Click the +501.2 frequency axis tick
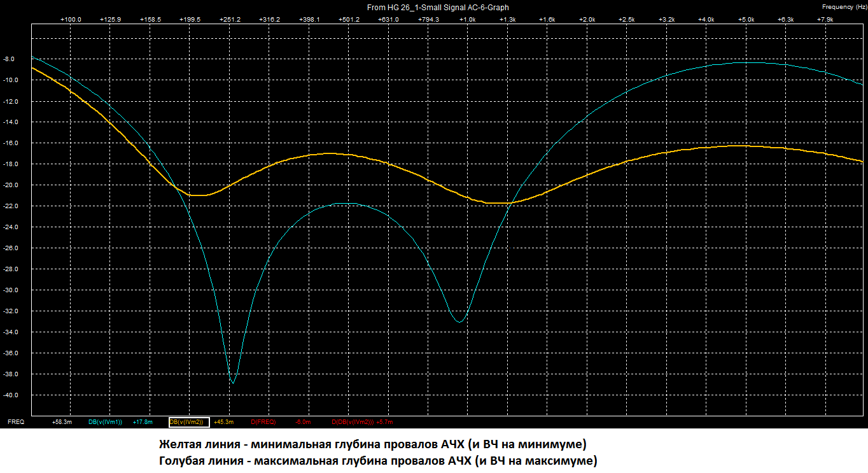The image size is (868, 473). pyautogui.click(x=349, y=20)
